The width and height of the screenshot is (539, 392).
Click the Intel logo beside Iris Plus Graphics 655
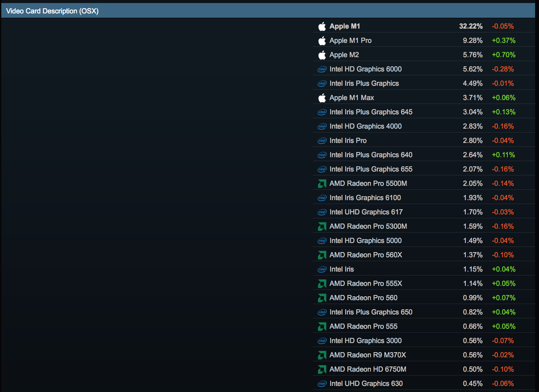tap(322, 169)
